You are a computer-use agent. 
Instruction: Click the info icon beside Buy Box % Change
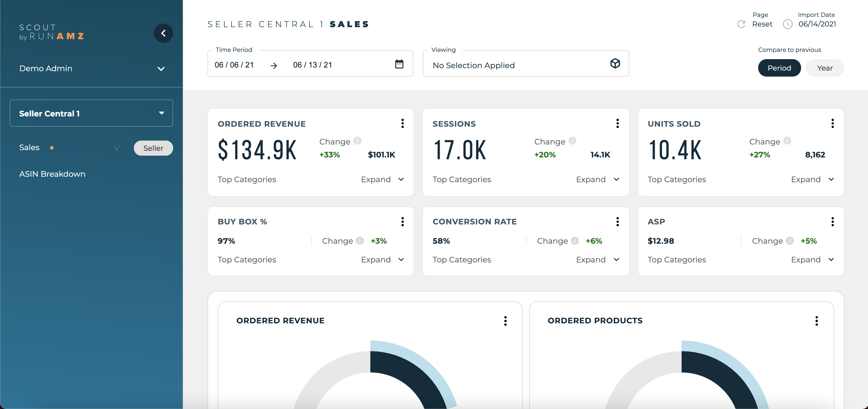[x=360, y=241]
